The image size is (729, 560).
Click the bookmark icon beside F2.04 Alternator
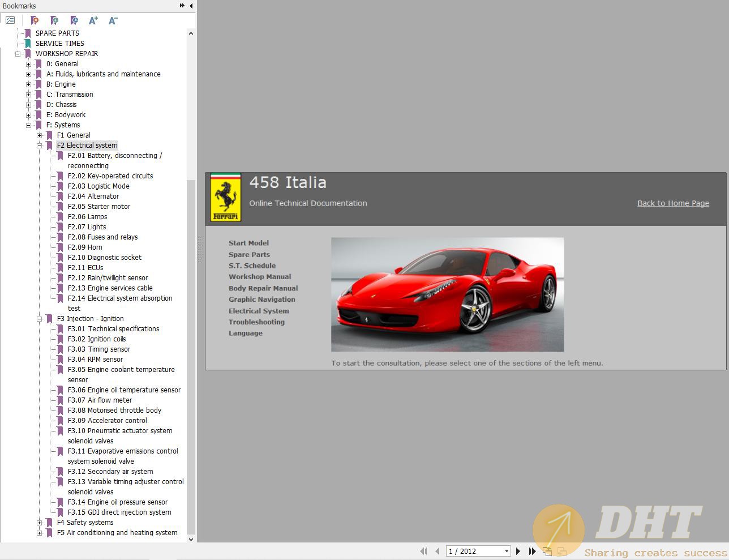pyautogui.click(x=60, y=196)
